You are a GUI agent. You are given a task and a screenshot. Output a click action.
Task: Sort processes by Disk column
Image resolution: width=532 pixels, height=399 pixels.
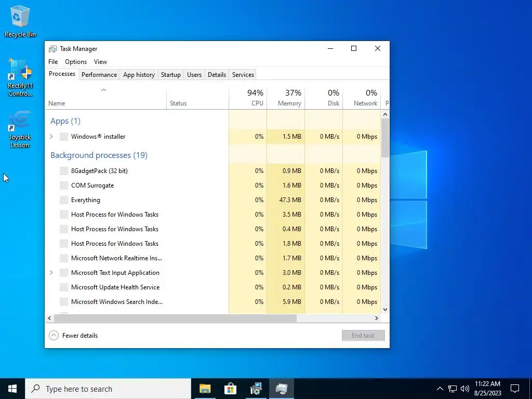pyautogui.click(x=324, y=98)
